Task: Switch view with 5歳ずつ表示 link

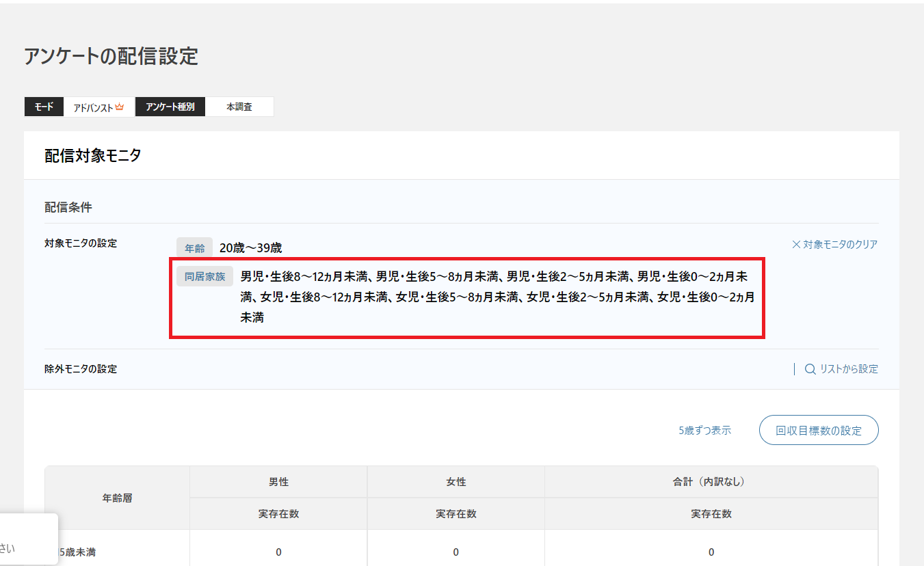Action: tap(704, 431)
